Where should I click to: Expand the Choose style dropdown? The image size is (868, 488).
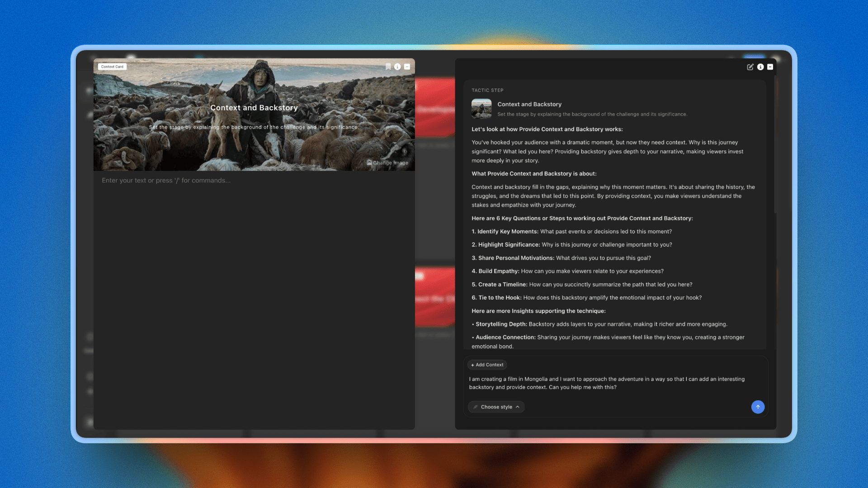496,407
